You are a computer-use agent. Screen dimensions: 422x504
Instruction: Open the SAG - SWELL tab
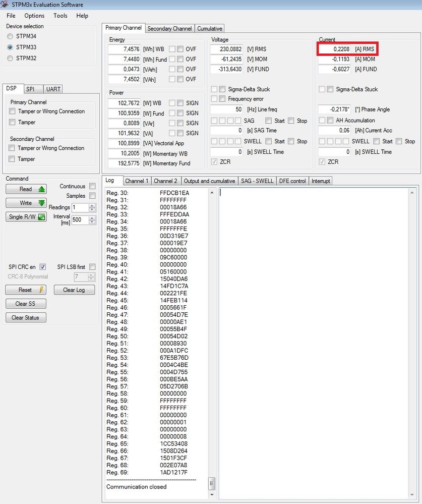click(x=257, y=181)
